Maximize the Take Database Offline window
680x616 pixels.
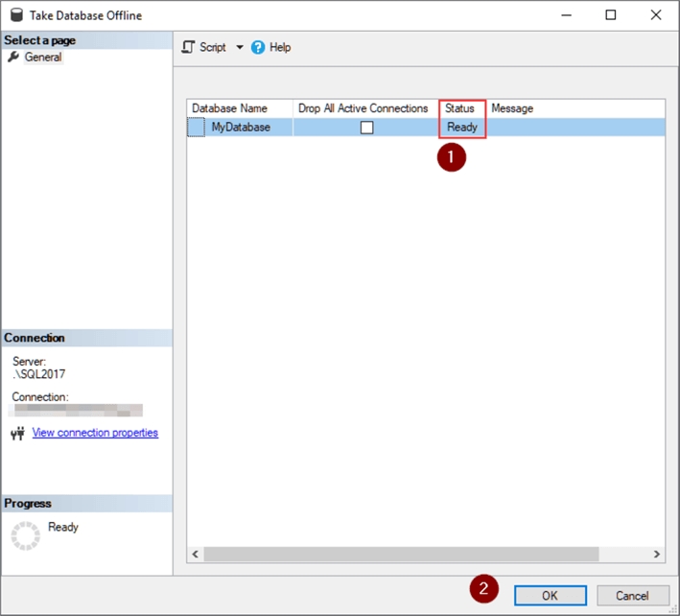tap(611, 15)
